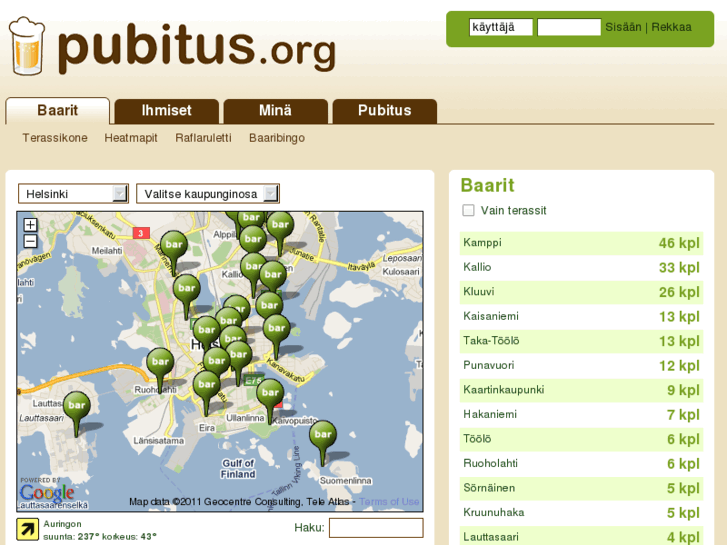Viewport: 727px width, 545px height.
Task: Open the Raflaruletti submenu link
Action: coord(203,138)
